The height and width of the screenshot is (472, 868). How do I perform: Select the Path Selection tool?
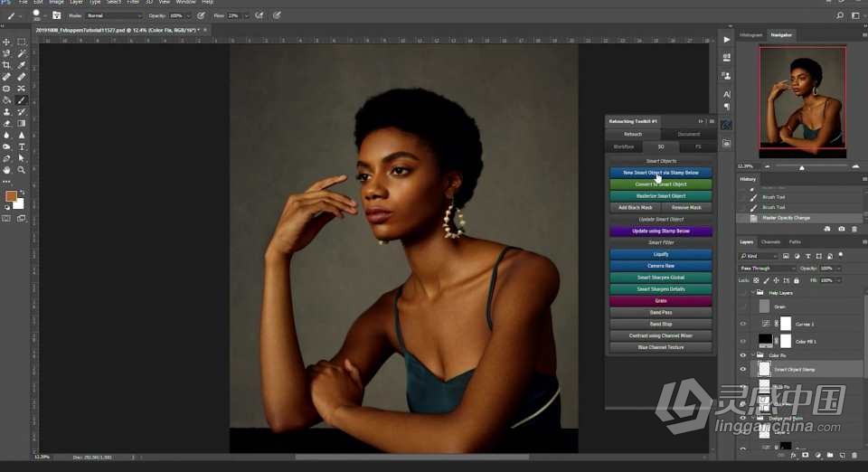pos(21,158)
